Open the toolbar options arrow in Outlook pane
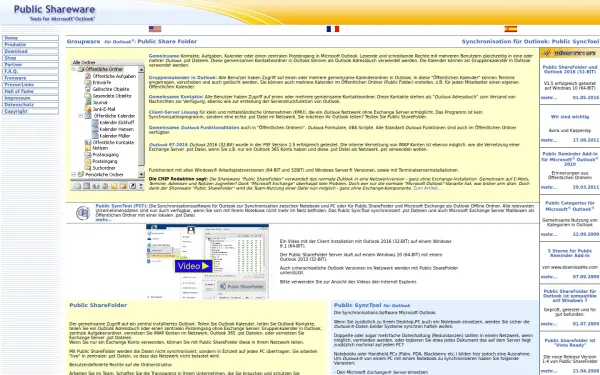Image resolution: width=600 pixels, height=375 pixels. [141, 186]
